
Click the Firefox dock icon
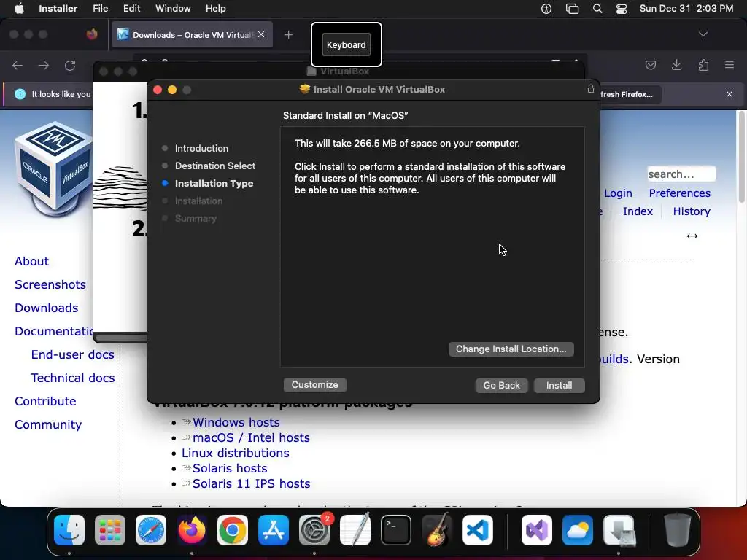[x=192, y=530]
